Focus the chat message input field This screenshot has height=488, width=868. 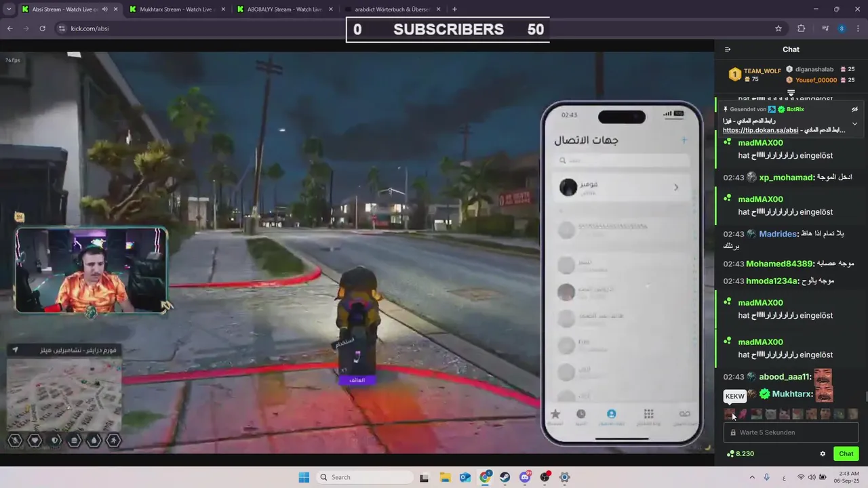[x=791, y=432]
